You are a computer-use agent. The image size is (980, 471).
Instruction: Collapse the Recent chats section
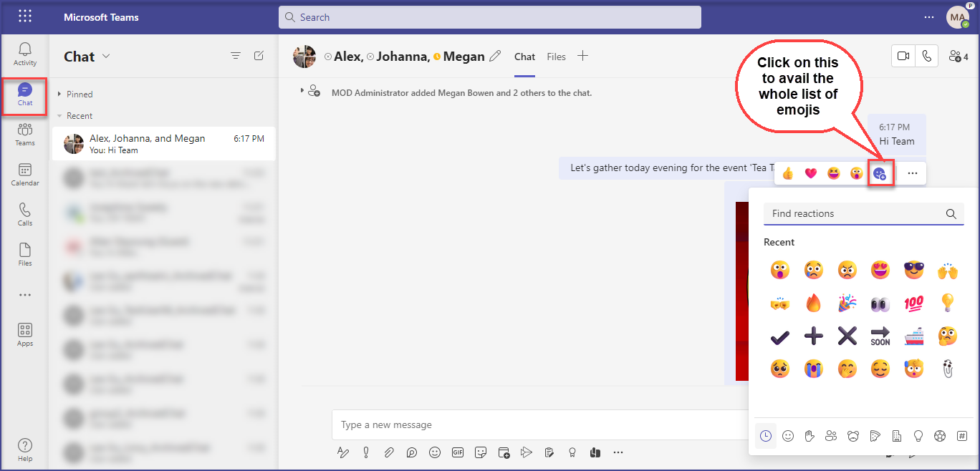[x=59, y=116]
